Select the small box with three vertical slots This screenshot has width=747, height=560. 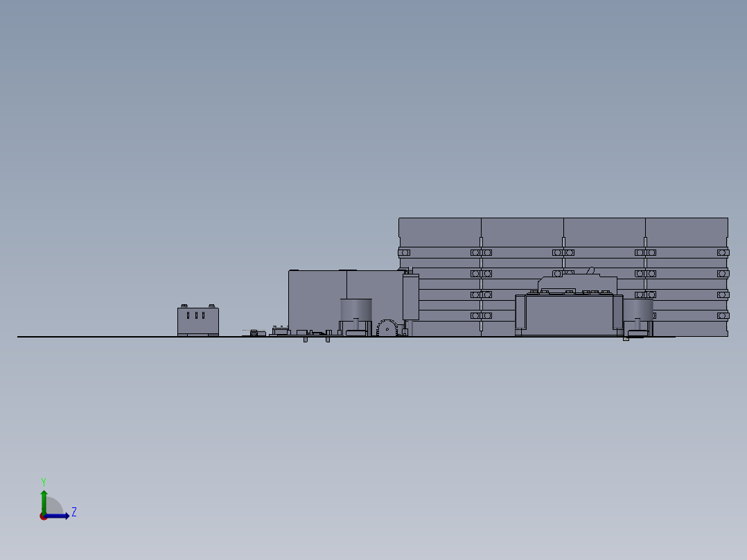pyautogui.click(x=197, y=321)
